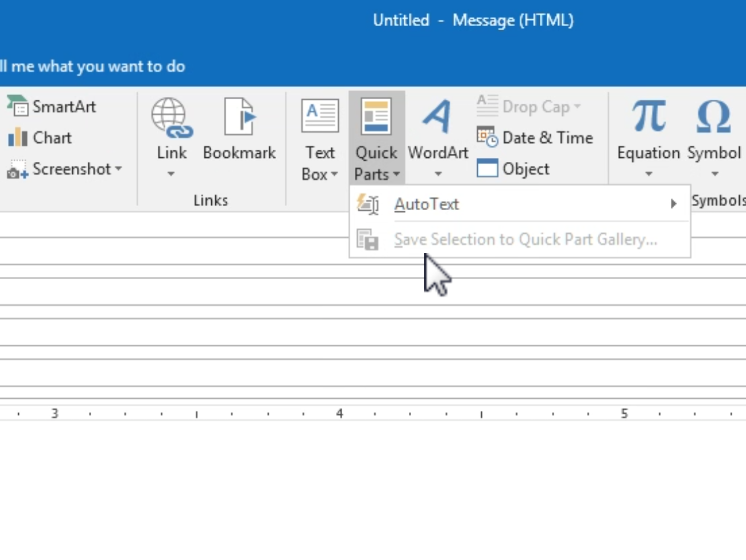The width and height of the screenshot is (746, 560).
Task: Click the horizontal ruler at mark 4
Action: pyautogui.click(x=339, y=414)
